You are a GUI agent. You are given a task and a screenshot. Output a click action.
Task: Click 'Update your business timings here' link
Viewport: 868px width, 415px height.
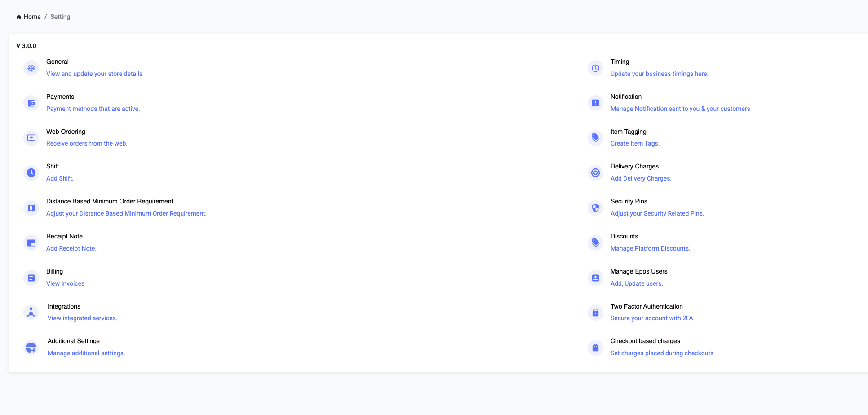point(659,74)
